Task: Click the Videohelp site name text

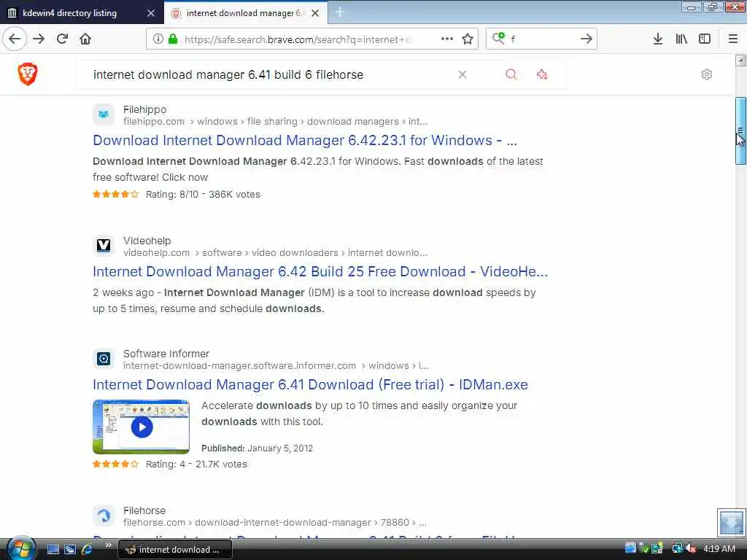Action: [x=147, y=241]
